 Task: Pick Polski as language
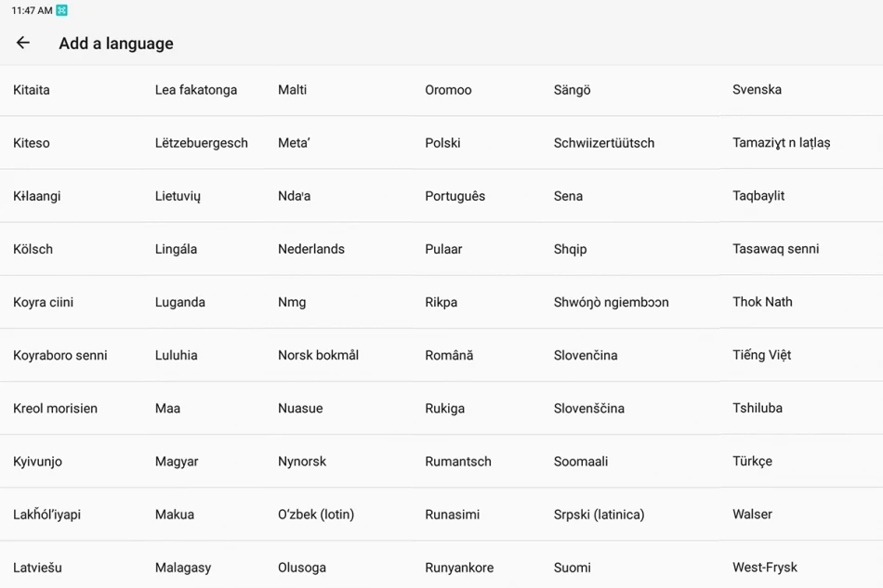(442, 143)
